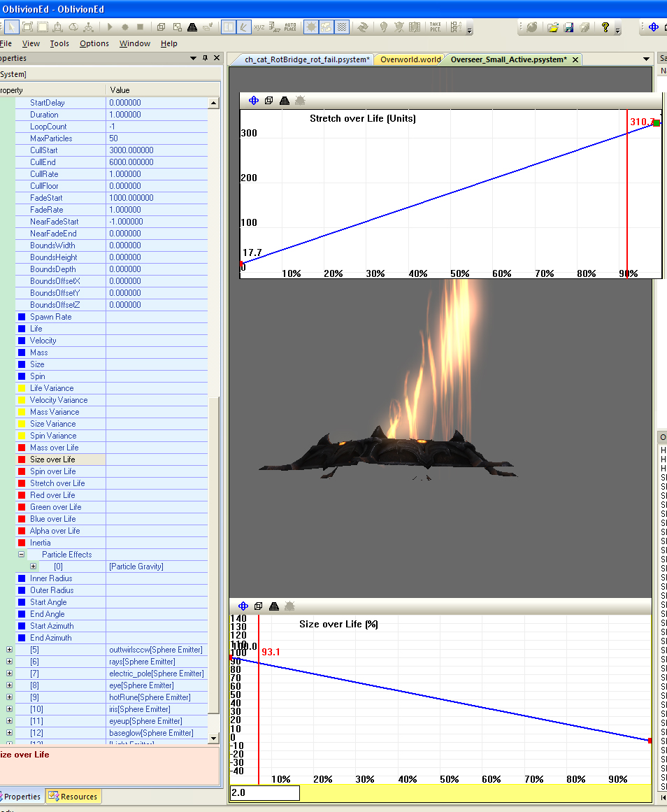
Task: Click the rotate refresh arrows toolbar icon
Action: (x=362, y=27)
